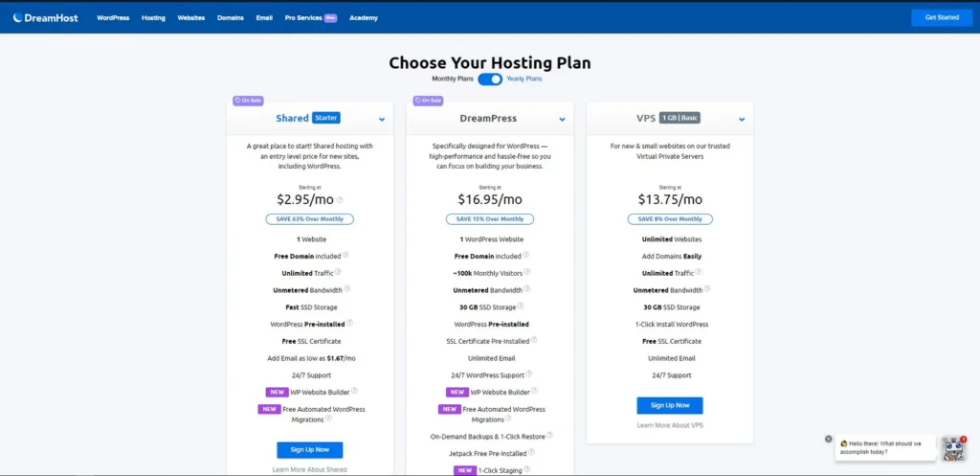Open the chatbot robot avatar
Screen dimensions: 980x476
click(954, 448)
